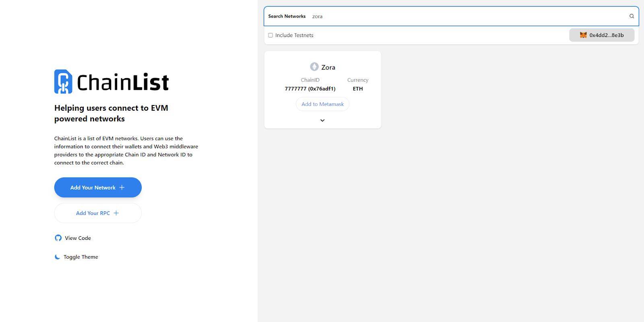Click the Currency column label

[x=358, y=80]
